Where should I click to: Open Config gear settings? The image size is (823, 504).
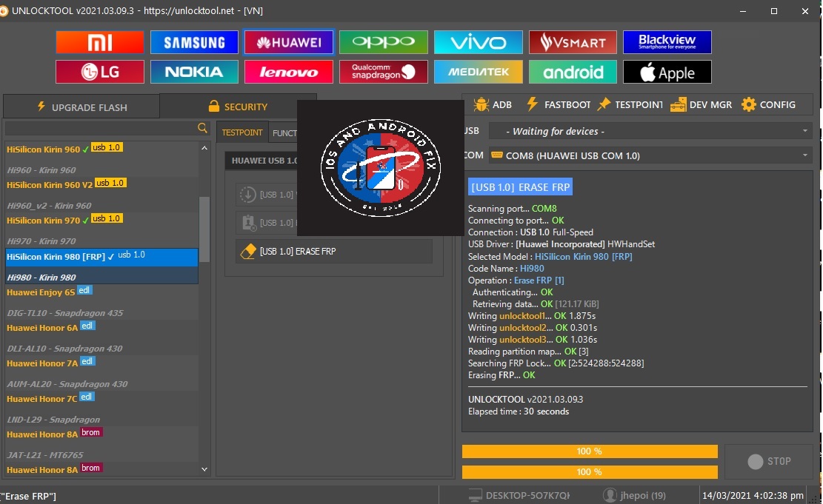[x=748, y=104]
